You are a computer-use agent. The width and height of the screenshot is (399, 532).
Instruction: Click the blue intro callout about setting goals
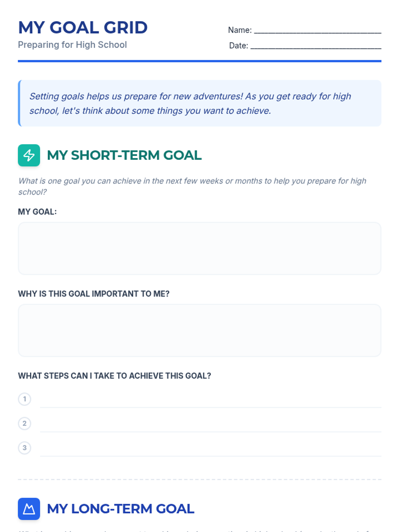199,103
